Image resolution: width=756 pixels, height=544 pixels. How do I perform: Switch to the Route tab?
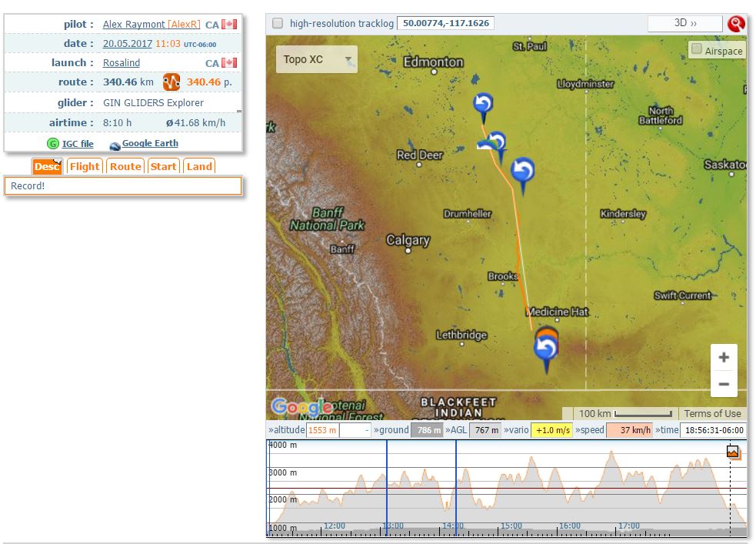pos(125,166)
